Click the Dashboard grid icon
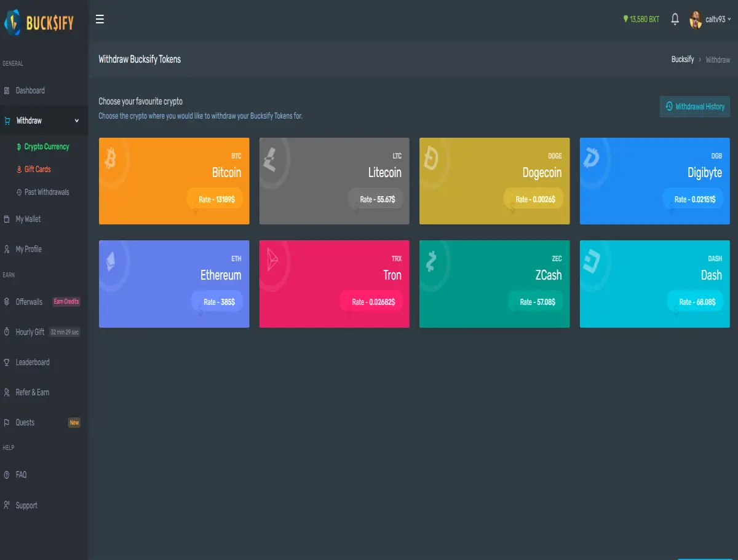Screen dimensions: 738x560 click(x=7, y=90)
